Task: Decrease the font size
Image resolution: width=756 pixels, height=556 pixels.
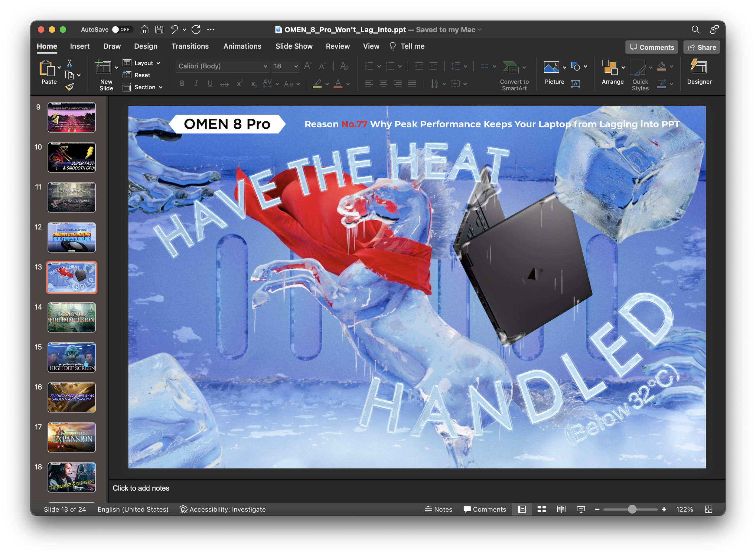Action: click(x=323, y=66)
